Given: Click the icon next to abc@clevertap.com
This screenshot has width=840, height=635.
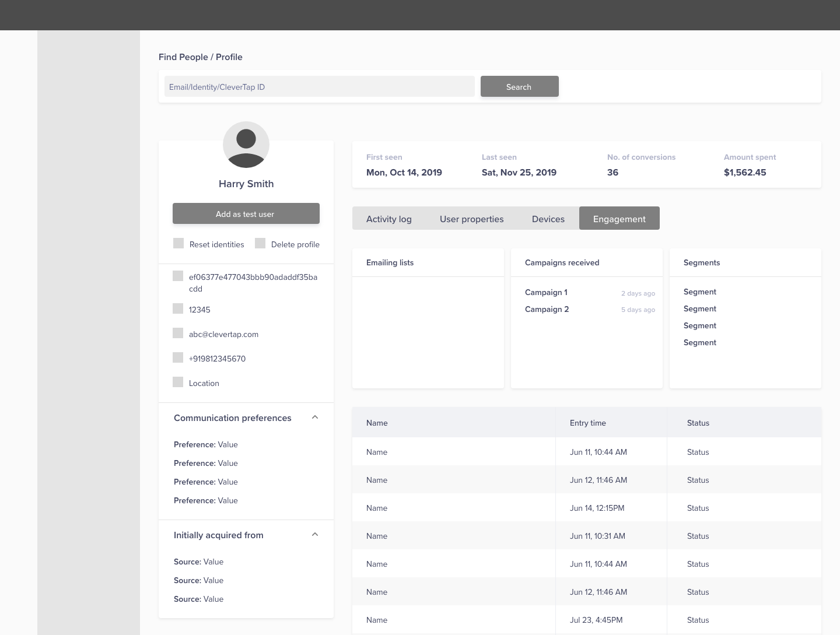Looking at the screenshot, I should pyautogui.click(x=178, y=333).
